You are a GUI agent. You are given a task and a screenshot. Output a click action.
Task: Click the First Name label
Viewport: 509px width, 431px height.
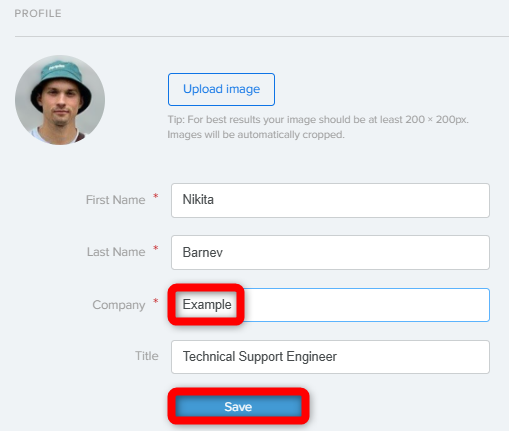pyautogui.click(x=115, y=200)
